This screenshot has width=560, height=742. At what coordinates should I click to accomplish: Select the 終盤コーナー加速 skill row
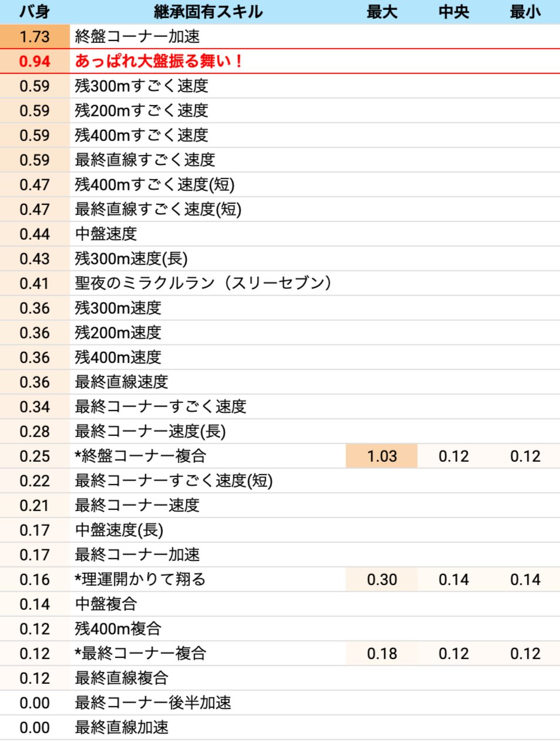click(137, 36)
